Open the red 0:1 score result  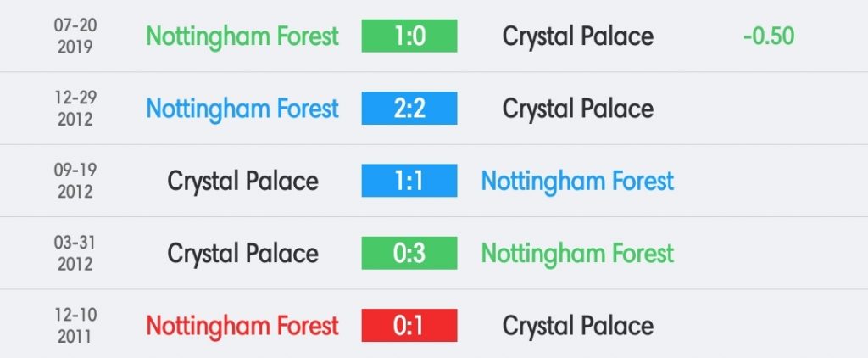pos(409,325)
